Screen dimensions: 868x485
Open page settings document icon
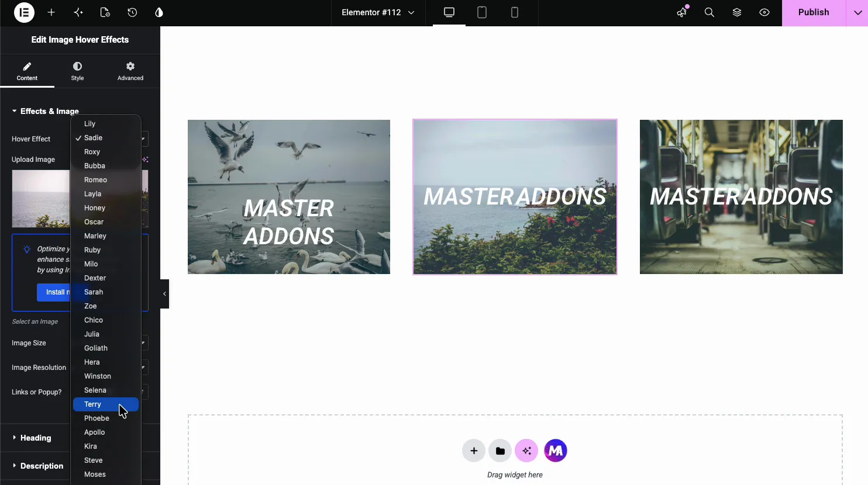(x=105, y=12)
